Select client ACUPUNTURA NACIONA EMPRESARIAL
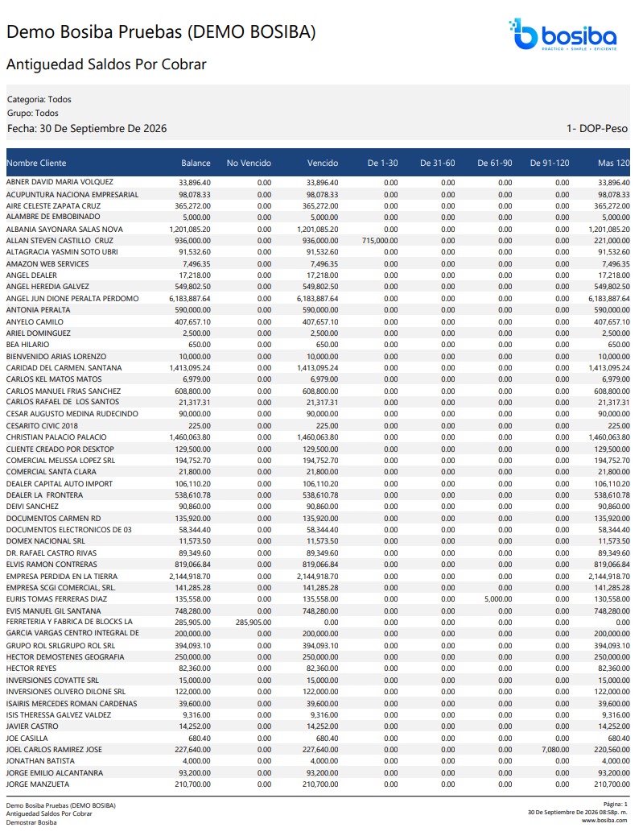The width and height of the screenshot is (643, 840). click(72, 194)
